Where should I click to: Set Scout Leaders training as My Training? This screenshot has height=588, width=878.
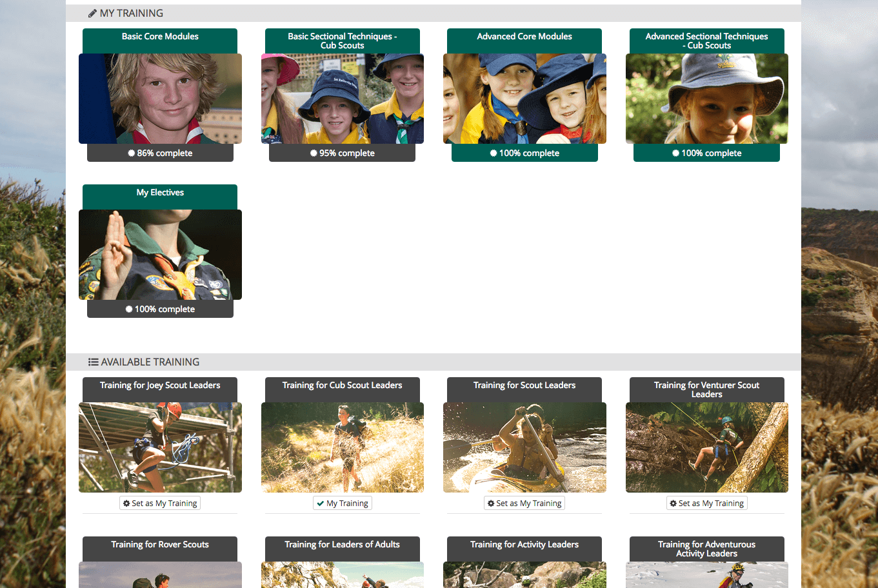(x=524, y=504)
